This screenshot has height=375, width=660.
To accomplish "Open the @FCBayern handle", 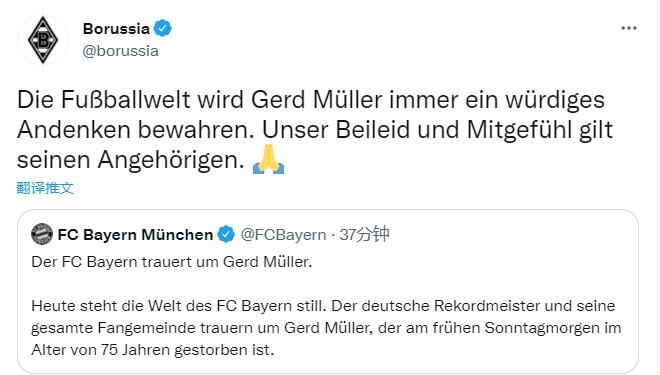I will (x=283, y=234).
